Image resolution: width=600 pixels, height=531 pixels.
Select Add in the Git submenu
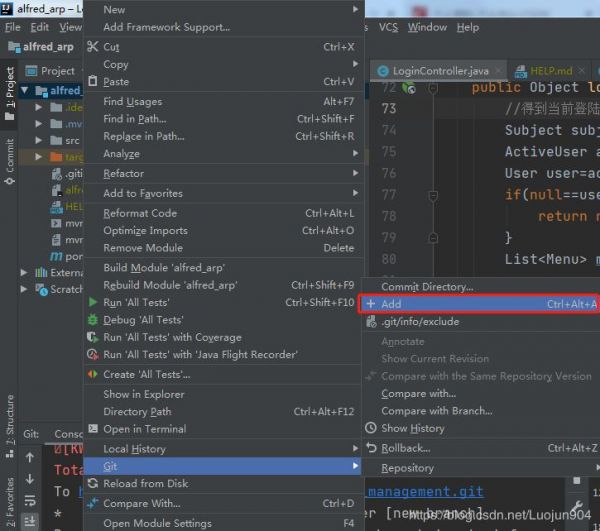point(479,304)
